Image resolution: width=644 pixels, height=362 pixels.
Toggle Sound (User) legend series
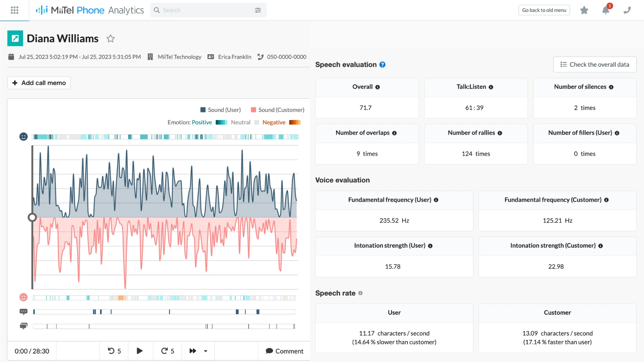pyautogui.click(x=221, y=110)
